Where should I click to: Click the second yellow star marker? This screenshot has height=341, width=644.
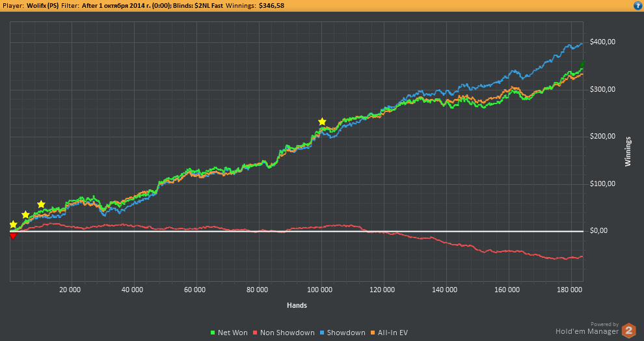pyautogui.click(x=25, y=215)
